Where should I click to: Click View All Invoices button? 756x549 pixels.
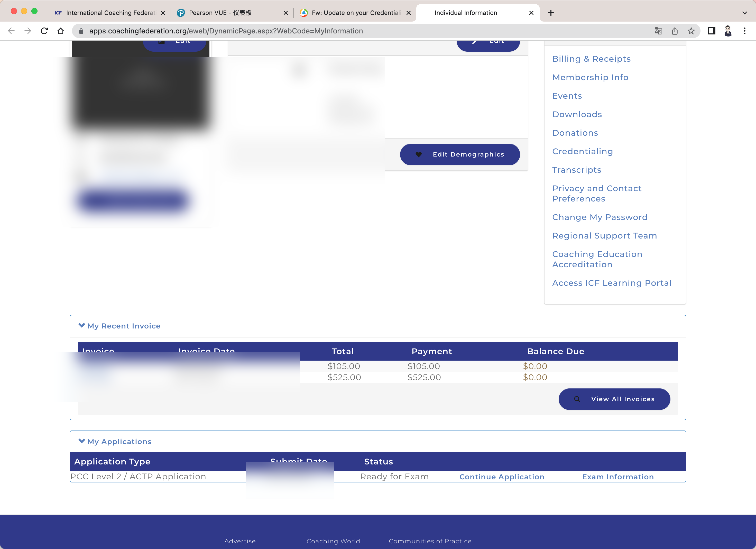614,399
